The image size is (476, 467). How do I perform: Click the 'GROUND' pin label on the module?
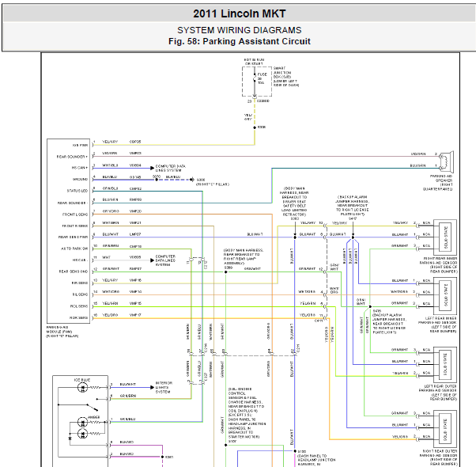pos(80,179)
